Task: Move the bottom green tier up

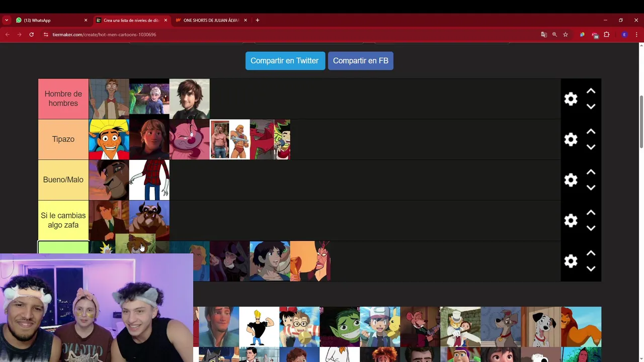Action: click(x=591, y=253)
